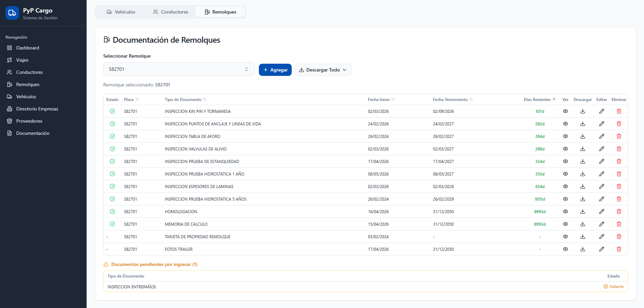The height and width of the screenshot is (308, 644).
Task: Edit the INSPECCION KIN PIN Y TORNAMESA row
Action: tap(602, 111)
